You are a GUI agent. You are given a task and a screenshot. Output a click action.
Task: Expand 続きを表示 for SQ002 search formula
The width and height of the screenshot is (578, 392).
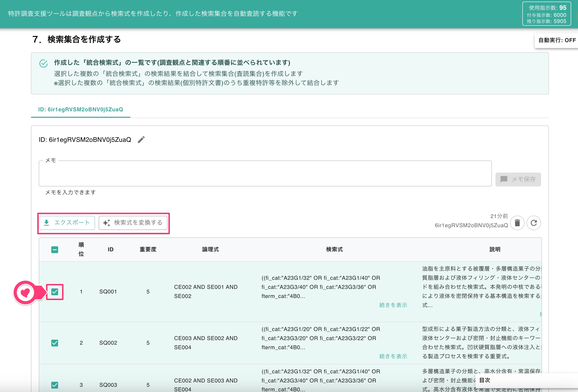point(393,356)
